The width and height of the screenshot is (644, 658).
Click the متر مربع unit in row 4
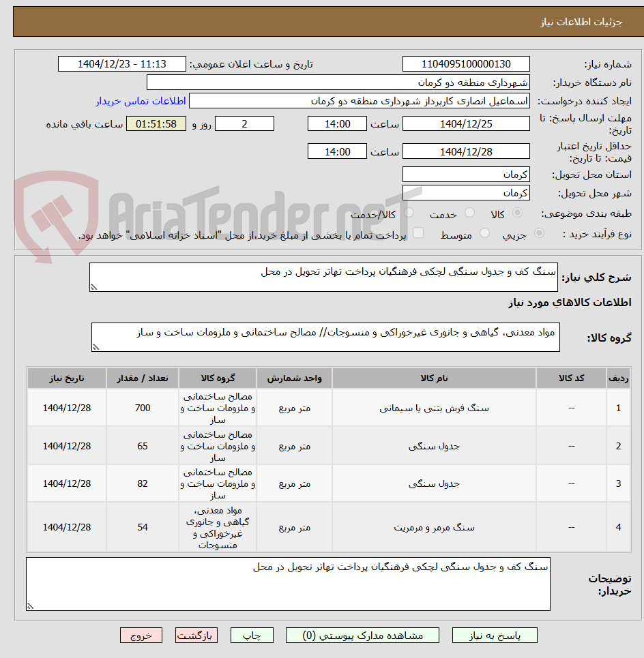(x=294, y=527)
